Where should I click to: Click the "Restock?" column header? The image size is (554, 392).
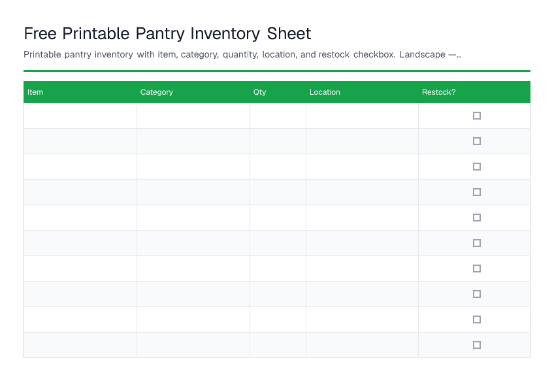474,92
